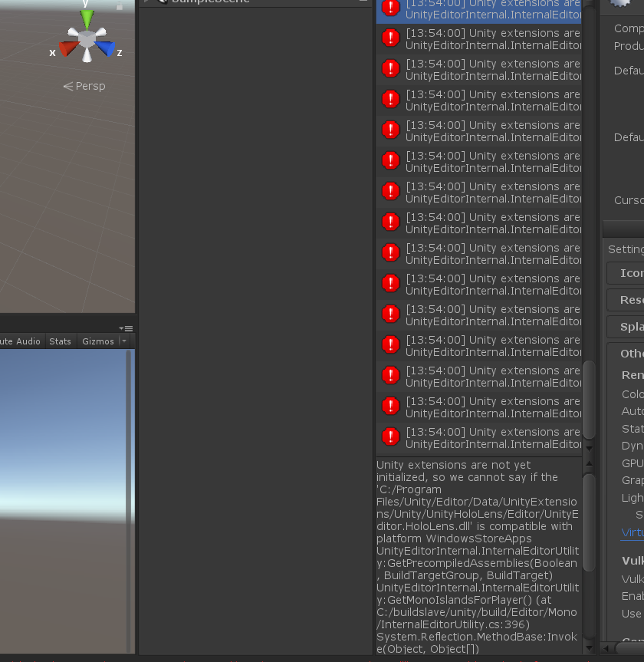The image size is (644, 662).
Task: Click the Inspector horizontal scrollbar left arrow
Action: (606, 648)
